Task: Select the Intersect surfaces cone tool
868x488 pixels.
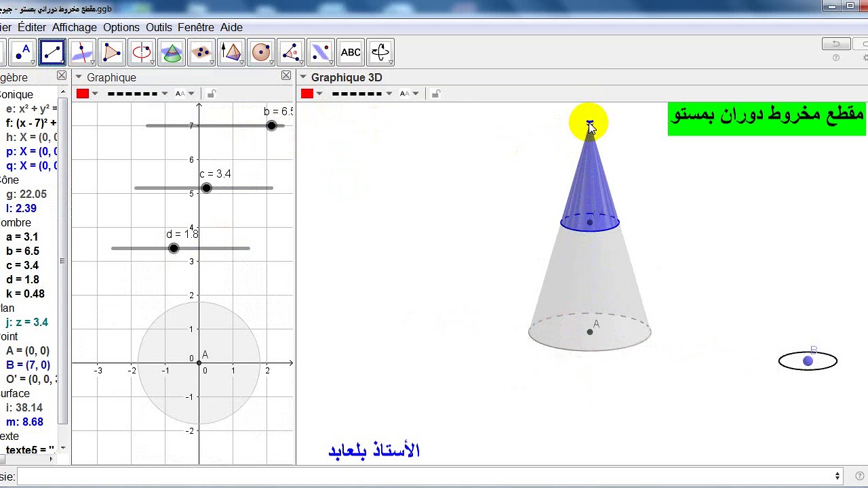Action: [172, 52]
